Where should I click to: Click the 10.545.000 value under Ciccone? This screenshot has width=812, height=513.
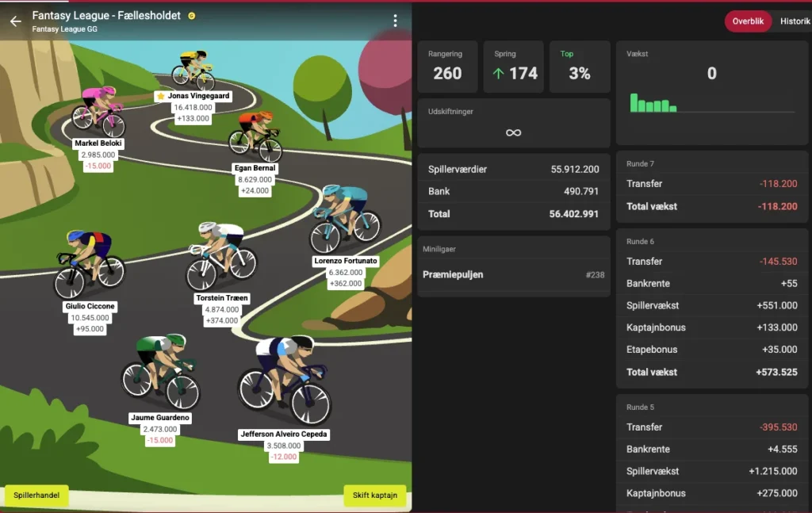[x=90, y=318]
